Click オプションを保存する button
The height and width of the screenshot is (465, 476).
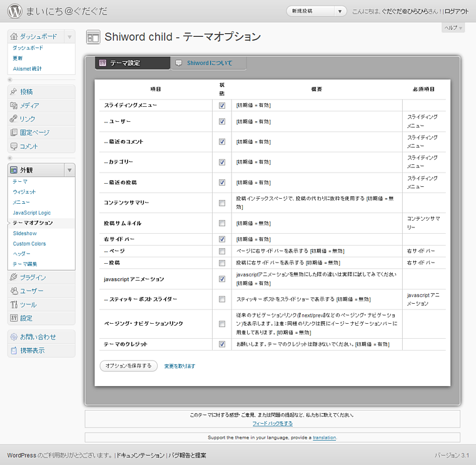click(x=129, y=366)
